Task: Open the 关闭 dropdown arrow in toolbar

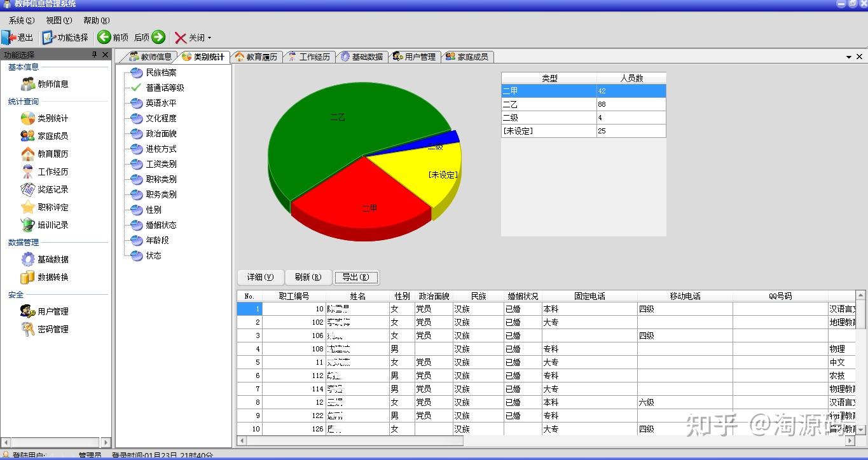Action: pos(209,38)
